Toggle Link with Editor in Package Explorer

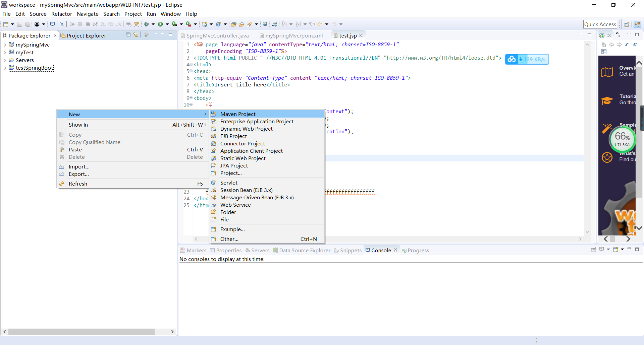(136, 34)
